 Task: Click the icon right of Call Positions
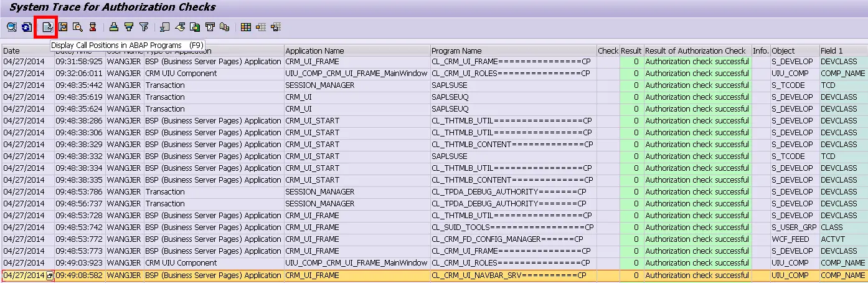(62, 27)
